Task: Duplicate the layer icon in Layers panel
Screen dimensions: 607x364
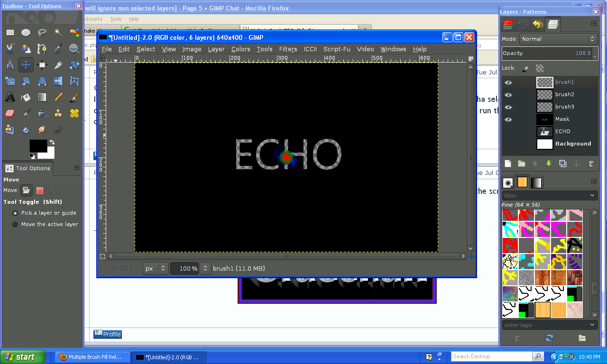Action: (x=563, y=164)
